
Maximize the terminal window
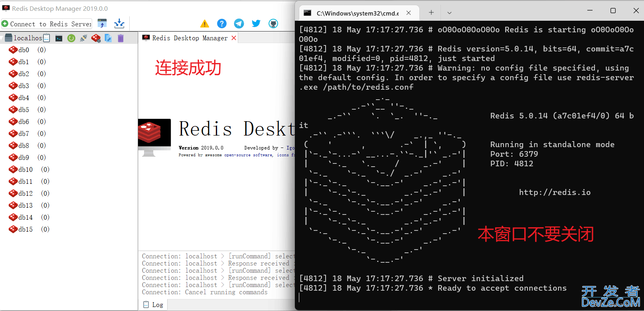pos(613,10)
